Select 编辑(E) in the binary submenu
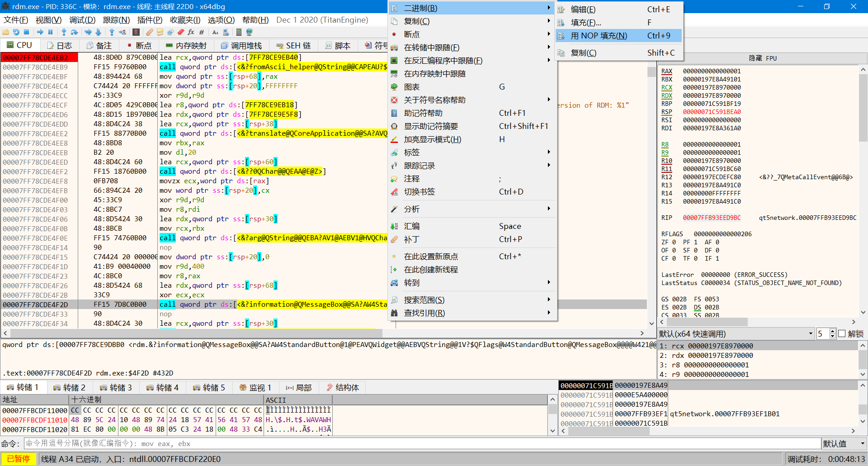Image resolution: width=868 pixels, height=466 pixels. (619, 10)
